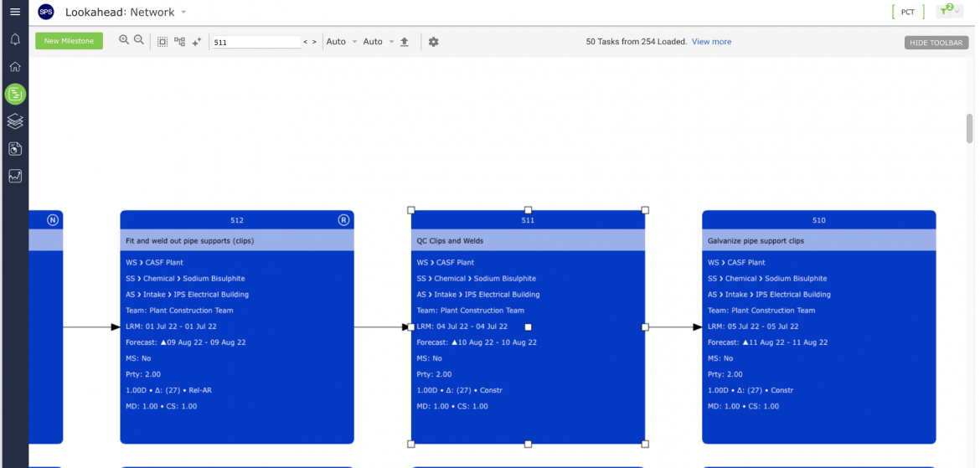Zoom out of the network
The height and width of the screenshot is (468, 980).
(139, 40)
